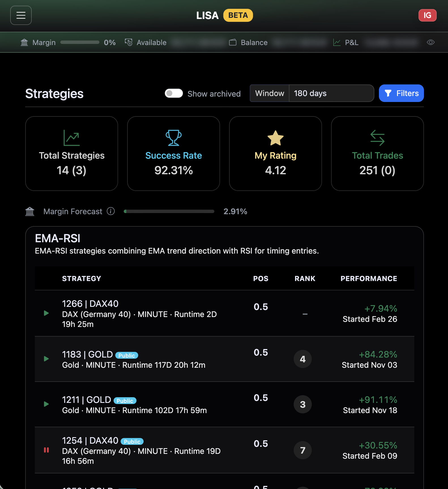Click the Public badge on 1183 GOLD
Screen dimensions: 448x489
point(127,355)
